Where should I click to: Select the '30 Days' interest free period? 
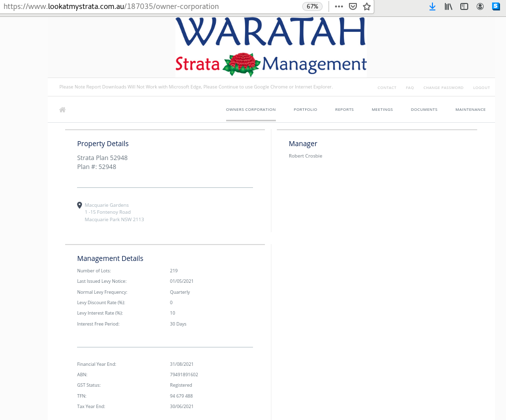(178, 324)
